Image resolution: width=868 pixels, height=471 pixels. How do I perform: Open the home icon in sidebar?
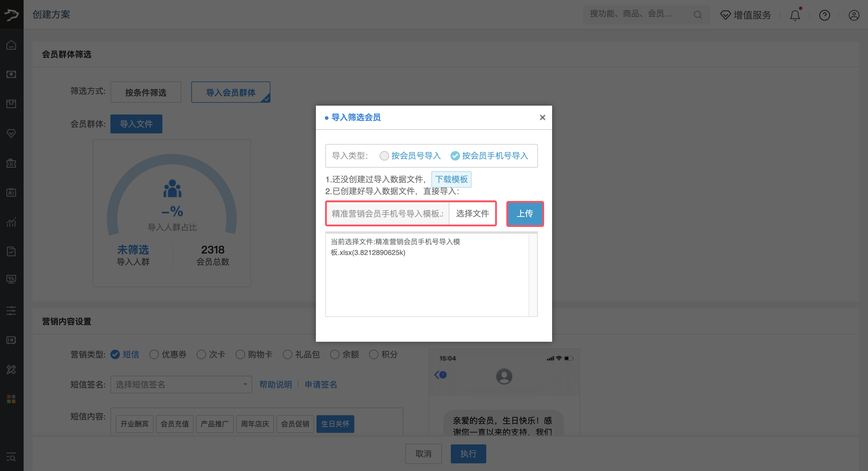(x=12, y=45)
